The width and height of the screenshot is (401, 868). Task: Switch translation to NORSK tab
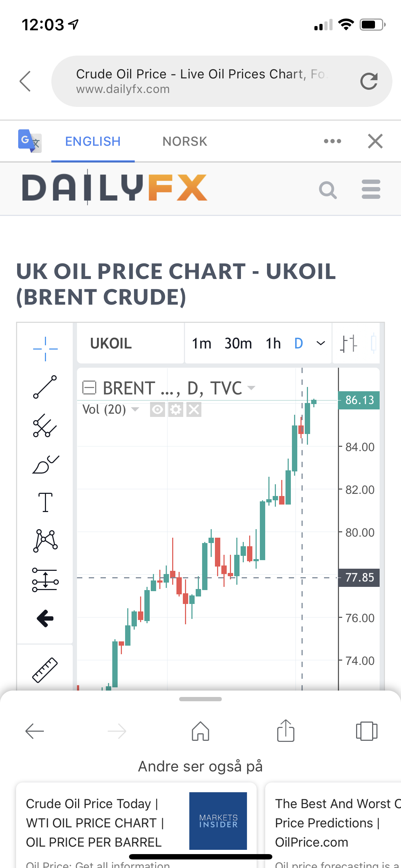(185, 141)
